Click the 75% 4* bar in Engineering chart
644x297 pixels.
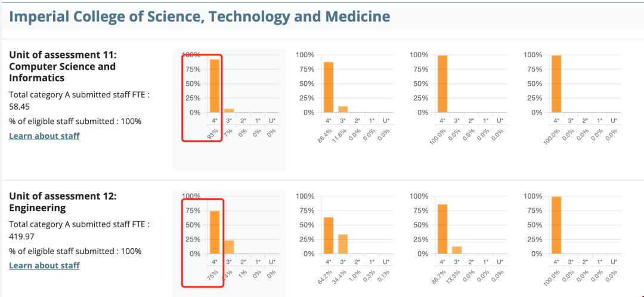click(215, 233)
